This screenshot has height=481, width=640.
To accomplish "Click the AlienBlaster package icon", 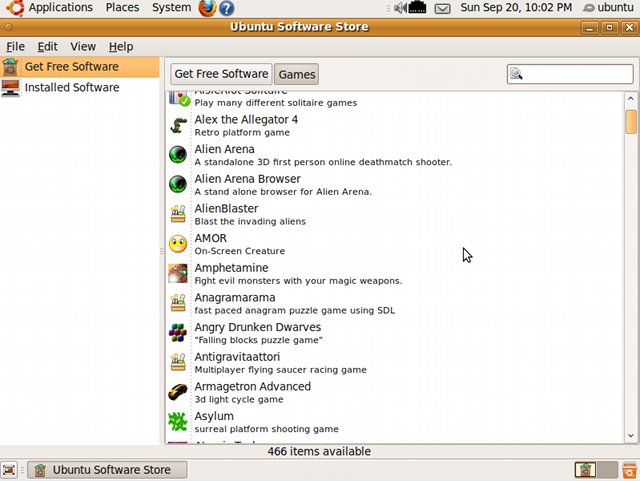I will (x=178, y=214).
